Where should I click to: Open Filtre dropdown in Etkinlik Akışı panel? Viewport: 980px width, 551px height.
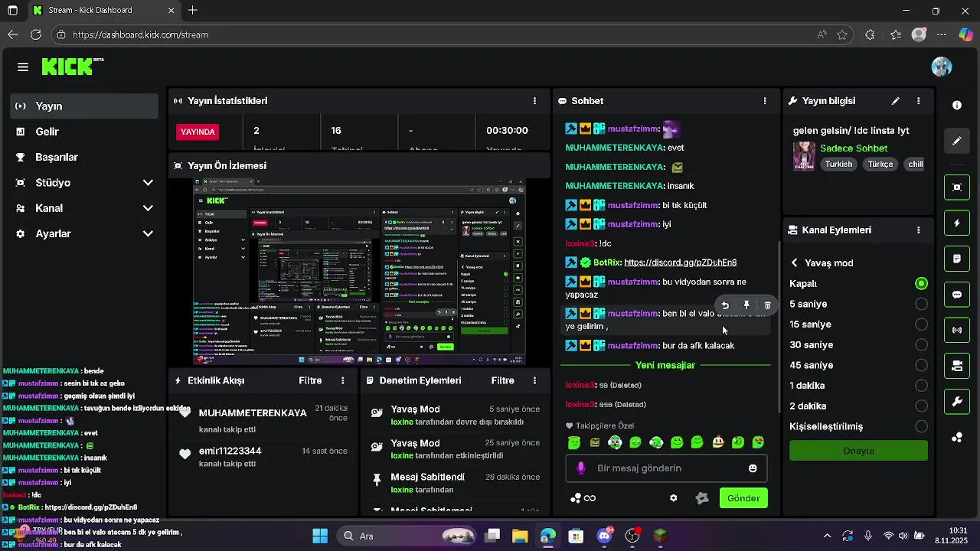[310, 380]
